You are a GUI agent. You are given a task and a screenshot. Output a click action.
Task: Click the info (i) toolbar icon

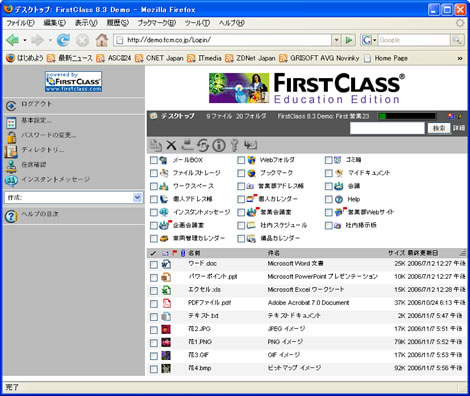coord(219,145)
